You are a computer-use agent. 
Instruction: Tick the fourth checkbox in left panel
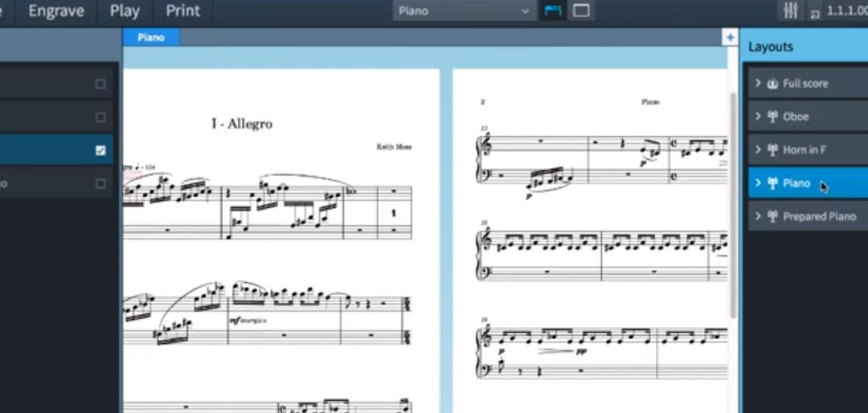[x=100, y=184]
